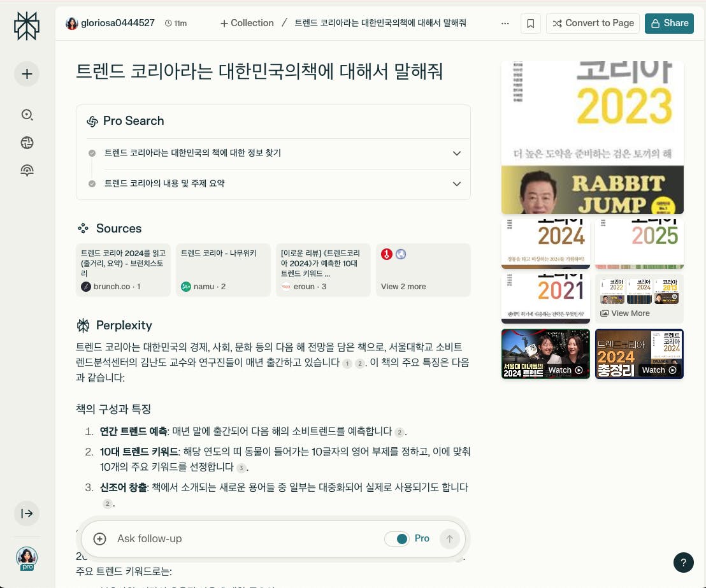Open the profile avatar with pro badge

pos(27,559)
